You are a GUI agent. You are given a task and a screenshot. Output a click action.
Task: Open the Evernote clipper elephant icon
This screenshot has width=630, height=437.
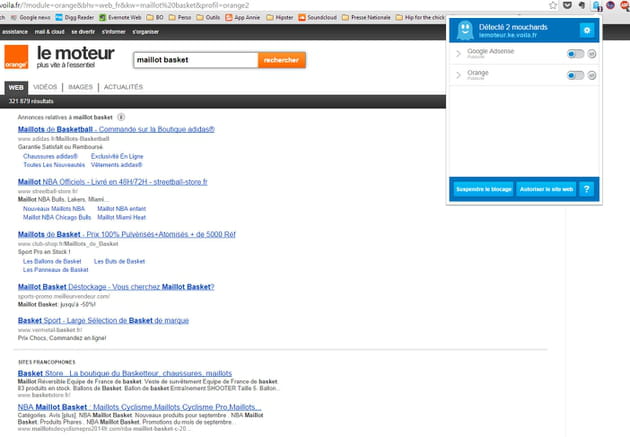pos(581,5)
